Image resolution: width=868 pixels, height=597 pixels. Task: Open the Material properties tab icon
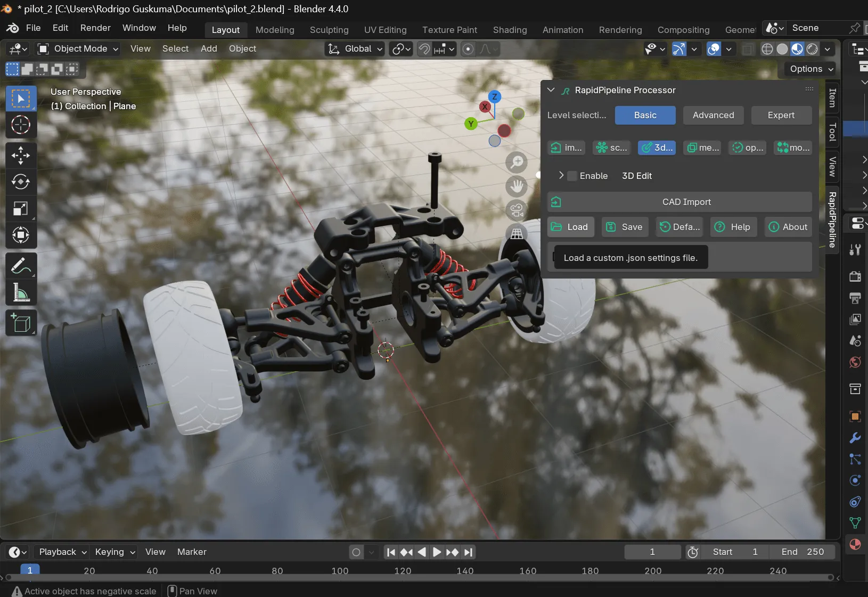(x=855, y=544)
